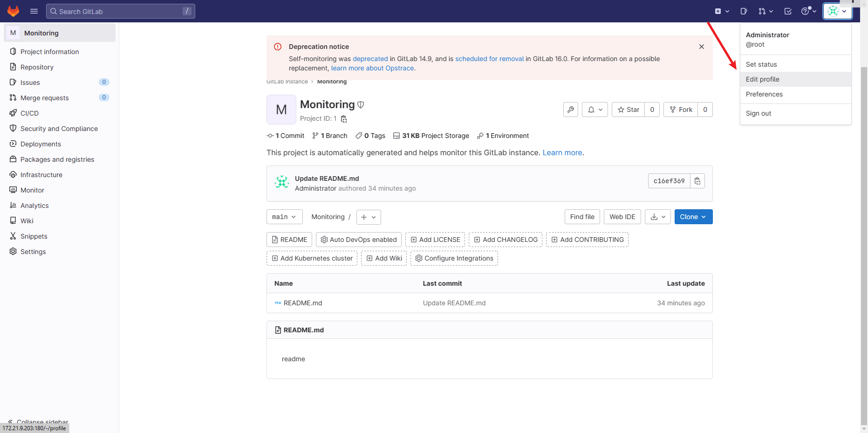Click the commit SHA copy icon
Screen dimensions: 868x433
[697, 181]
